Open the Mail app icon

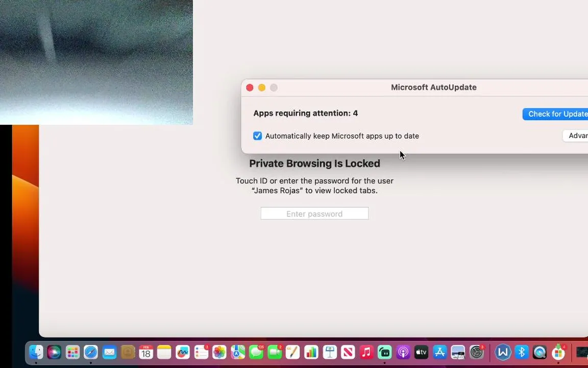click(109, 352)
